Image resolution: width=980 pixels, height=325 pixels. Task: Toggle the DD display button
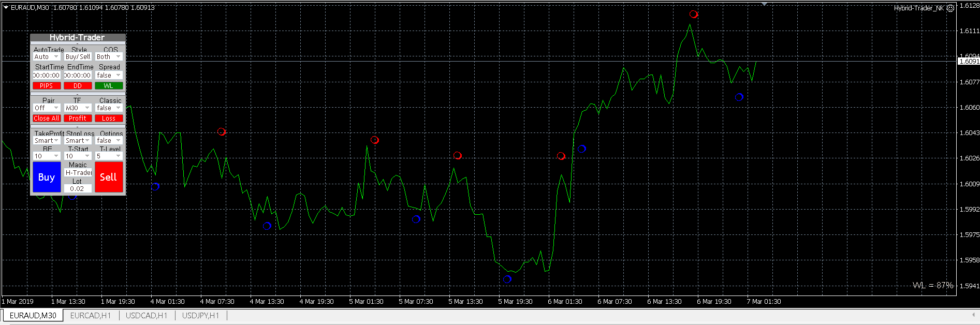tap(78, 86)
